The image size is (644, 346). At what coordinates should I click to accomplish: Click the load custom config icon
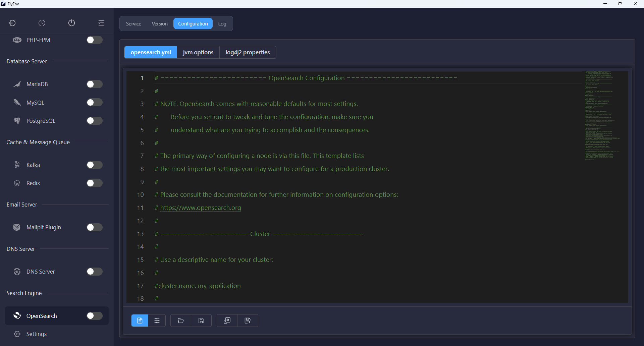pyautogui.click(x=227, y=321)
